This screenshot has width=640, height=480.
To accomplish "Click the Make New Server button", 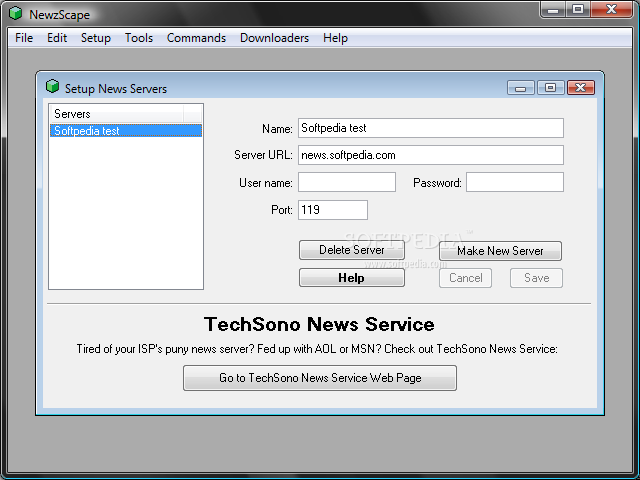I will pos(500,251).
